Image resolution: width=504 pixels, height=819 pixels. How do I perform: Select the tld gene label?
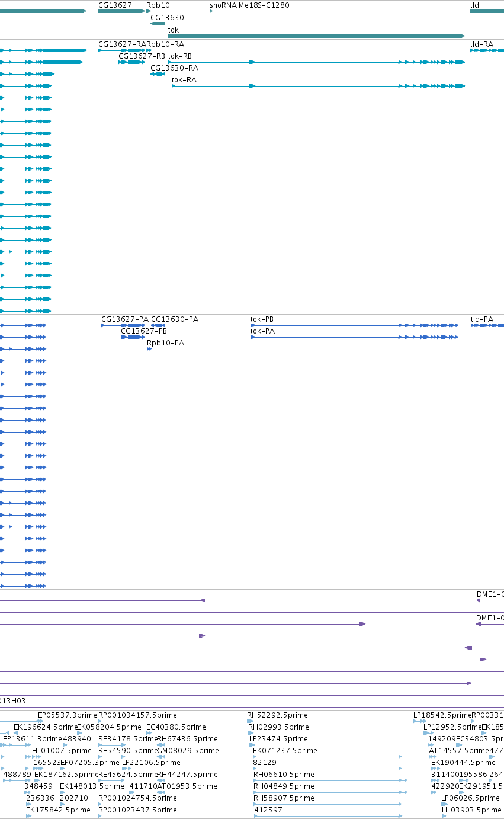coord(474,5)
